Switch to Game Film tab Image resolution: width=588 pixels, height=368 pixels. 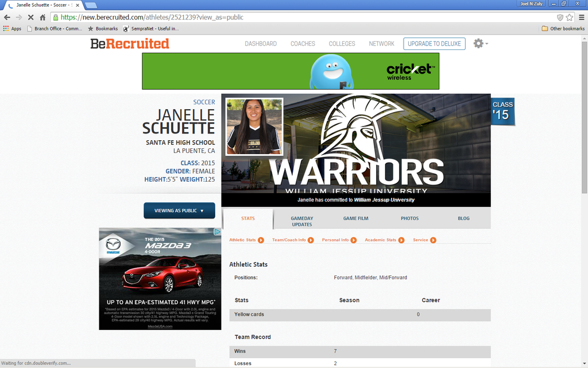pos(355,218)
